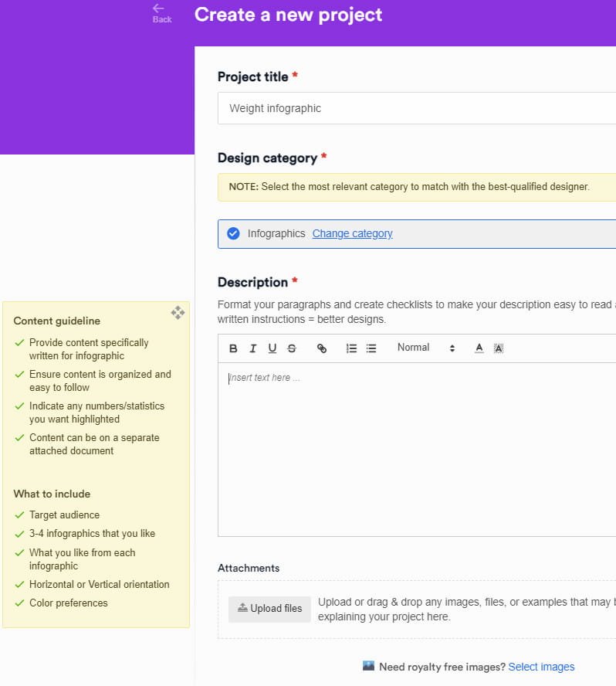The width and height of the screenshot is (616, 686).
Task: Insert a hyperlink in the description
Action: pos(322,348)
